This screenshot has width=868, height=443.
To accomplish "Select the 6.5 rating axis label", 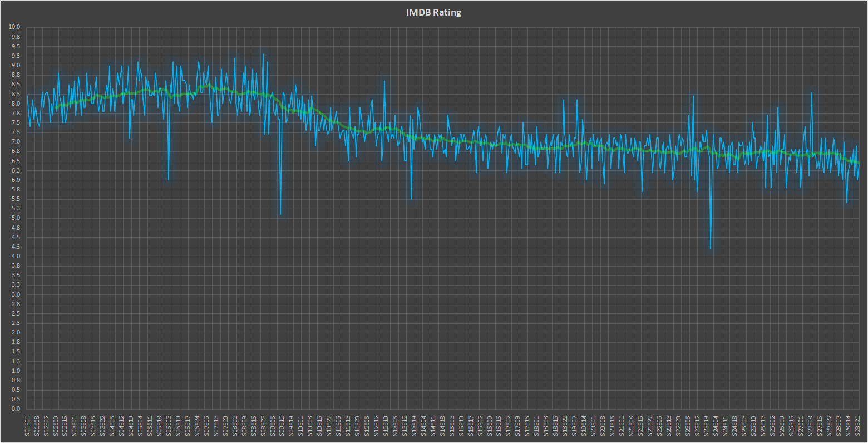I will click(16, 161).
